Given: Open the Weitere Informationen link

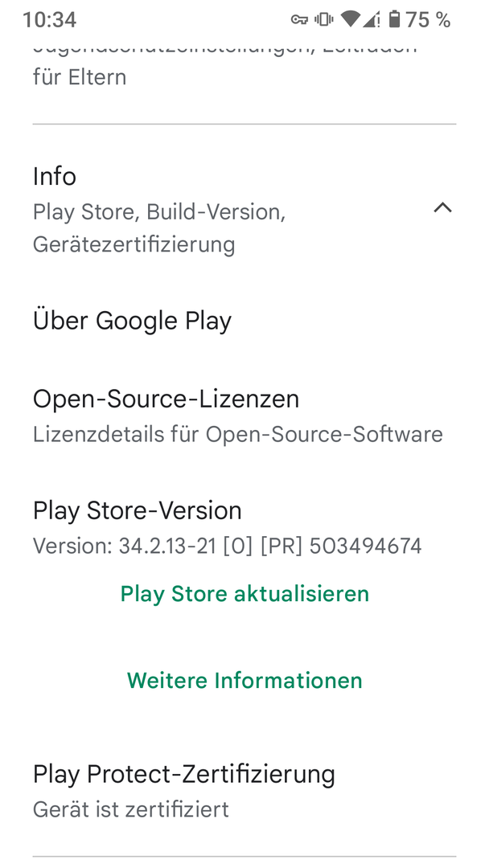Looking at the screenshot, I should (x=244, y=681).
